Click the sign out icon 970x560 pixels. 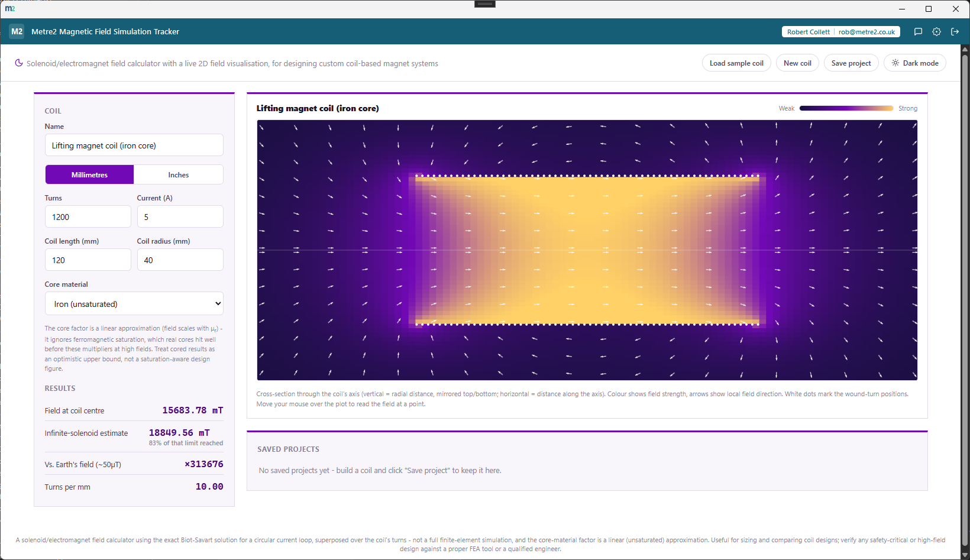955,32
